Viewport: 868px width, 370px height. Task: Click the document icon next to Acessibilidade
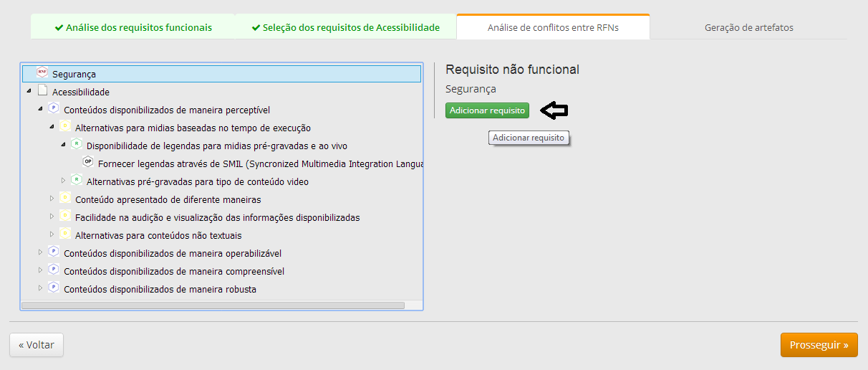tap(42, 90)
